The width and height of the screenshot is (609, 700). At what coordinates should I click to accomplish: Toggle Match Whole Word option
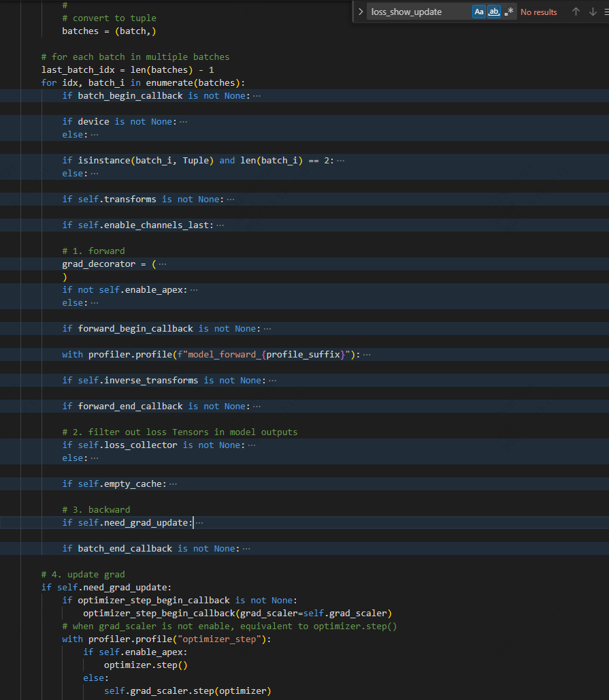(494, 12)
